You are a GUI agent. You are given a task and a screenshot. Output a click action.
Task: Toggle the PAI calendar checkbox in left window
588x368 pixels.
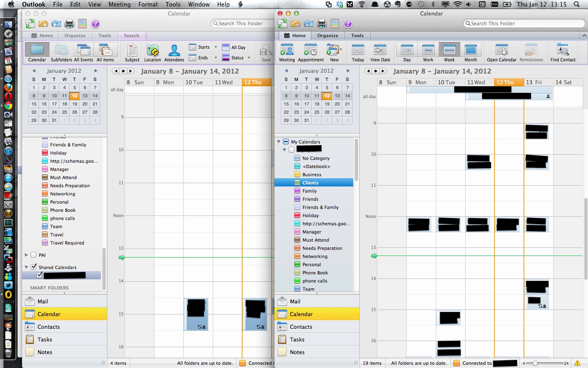[33, 255]
